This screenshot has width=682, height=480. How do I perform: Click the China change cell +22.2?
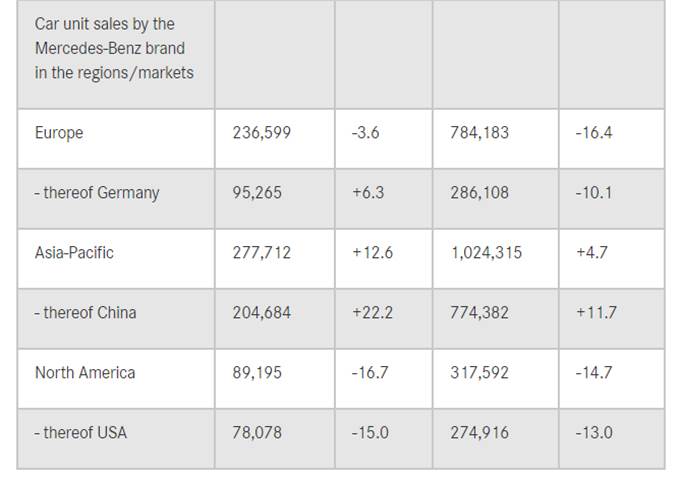pos(372,313)
